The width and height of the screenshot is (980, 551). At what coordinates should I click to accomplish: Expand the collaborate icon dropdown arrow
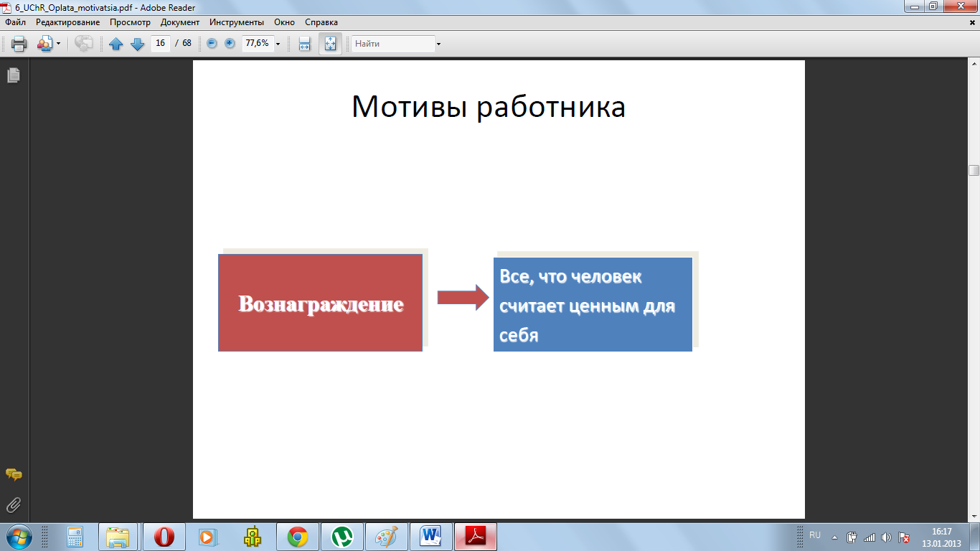point(58,44)
